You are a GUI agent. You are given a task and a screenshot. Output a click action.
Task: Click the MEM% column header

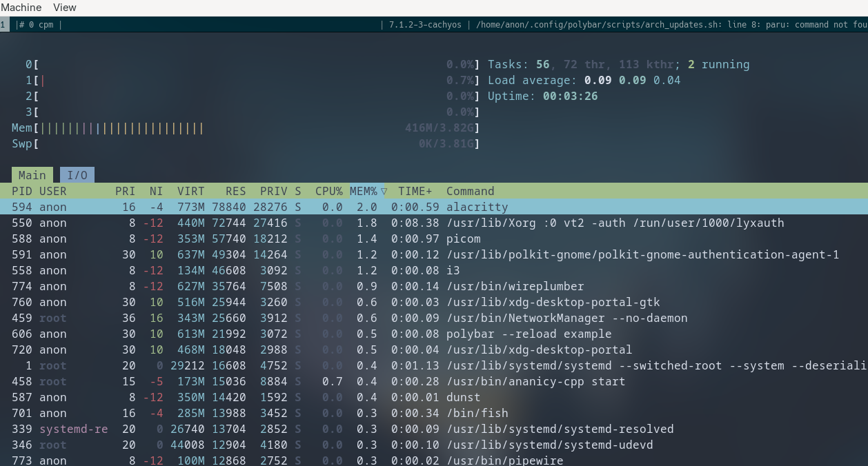(x=364, y=191)
